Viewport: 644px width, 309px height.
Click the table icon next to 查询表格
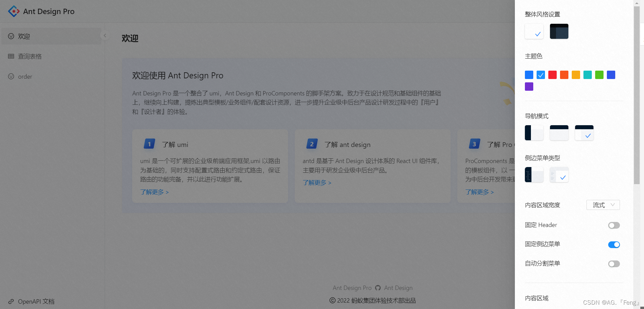[11, 56]
